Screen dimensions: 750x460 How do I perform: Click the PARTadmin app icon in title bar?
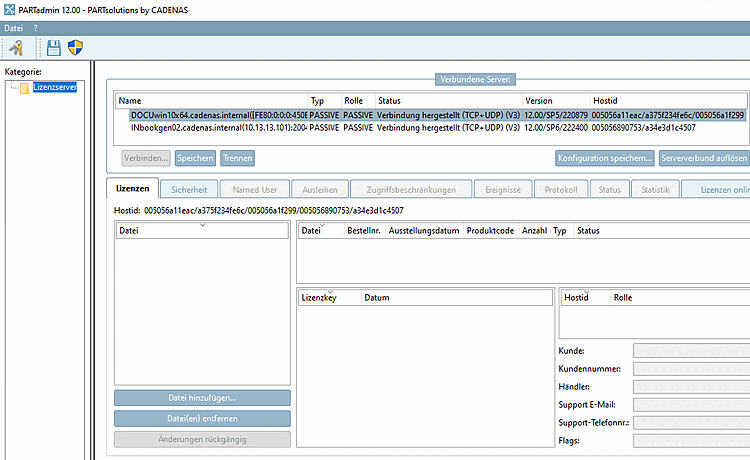click(10, 10)
